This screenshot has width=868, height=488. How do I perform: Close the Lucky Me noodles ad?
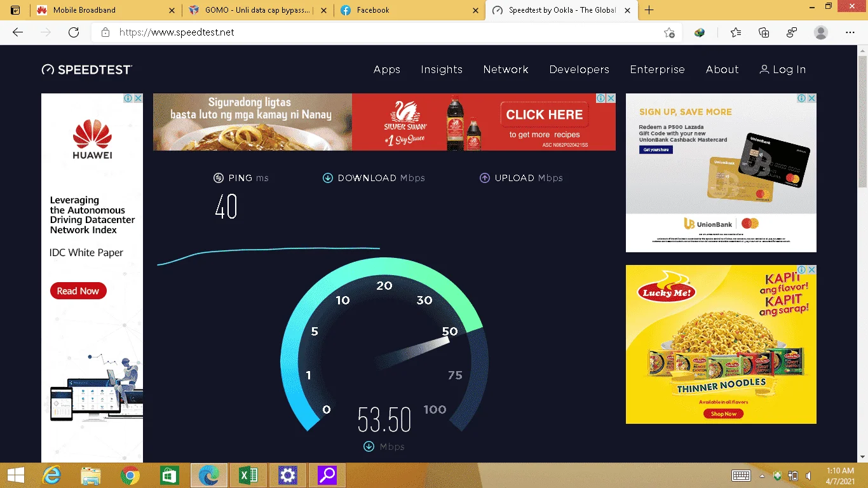tap(811, 270)
